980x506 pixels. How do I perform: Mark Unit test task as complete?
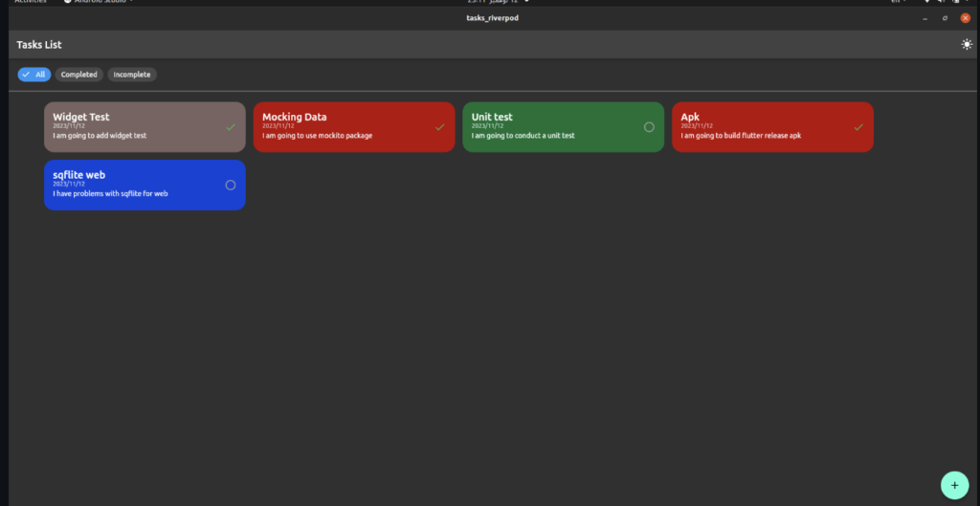649,127
